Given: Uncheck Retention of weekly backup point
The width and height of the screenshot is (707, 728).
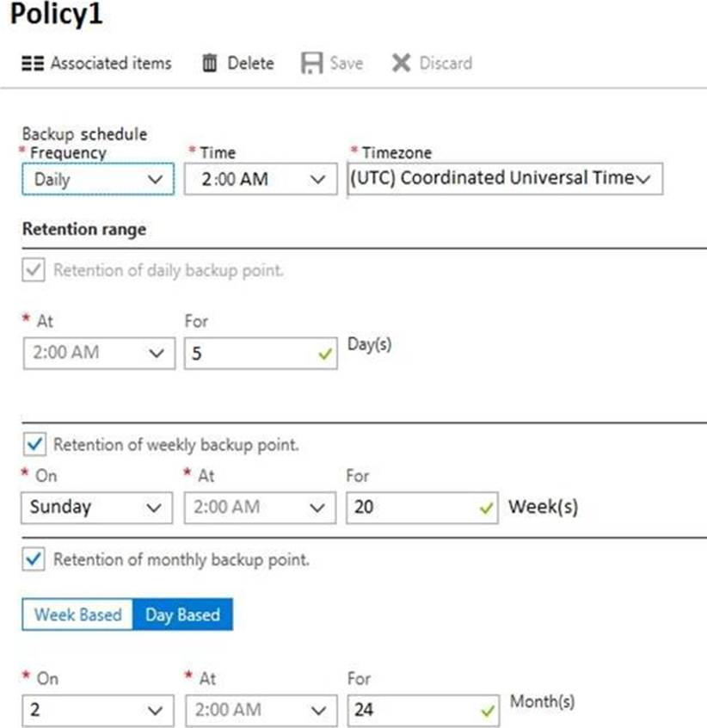Looking at the screenshot, I should pos(33,445).
